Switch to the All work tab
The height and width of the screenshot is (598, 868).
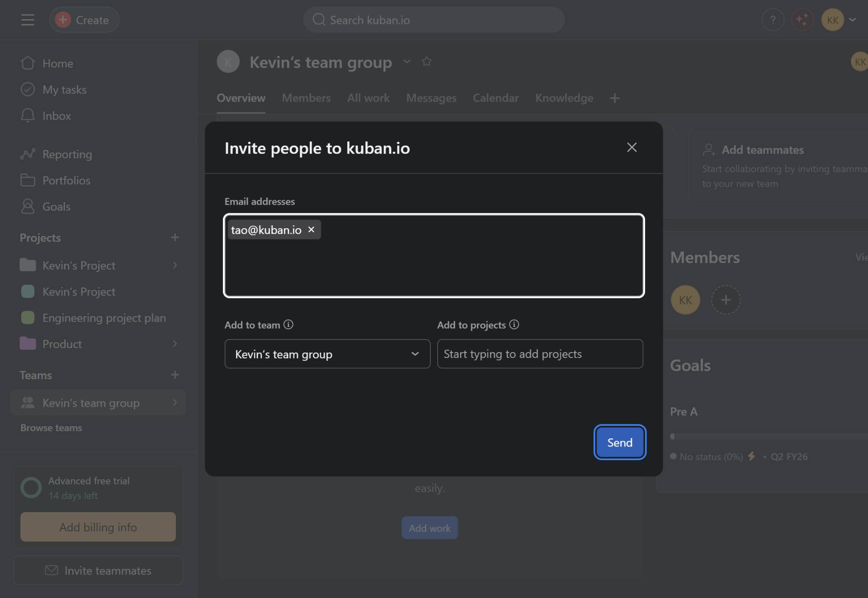(368, 98)
